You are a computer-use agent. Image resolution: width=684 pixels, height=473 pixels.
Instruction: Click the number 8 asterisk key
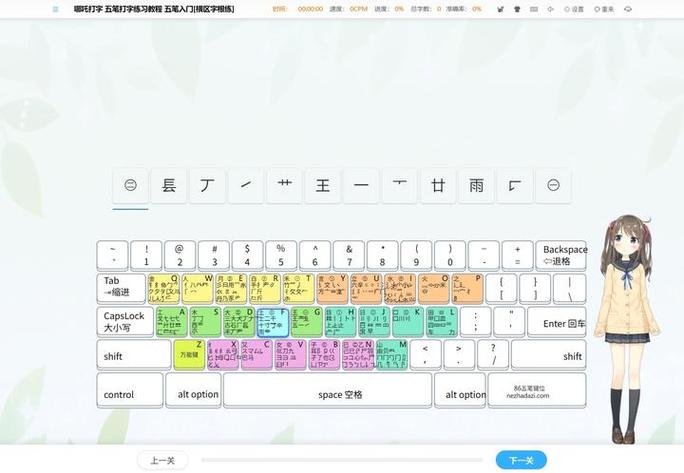coord(383,255)
